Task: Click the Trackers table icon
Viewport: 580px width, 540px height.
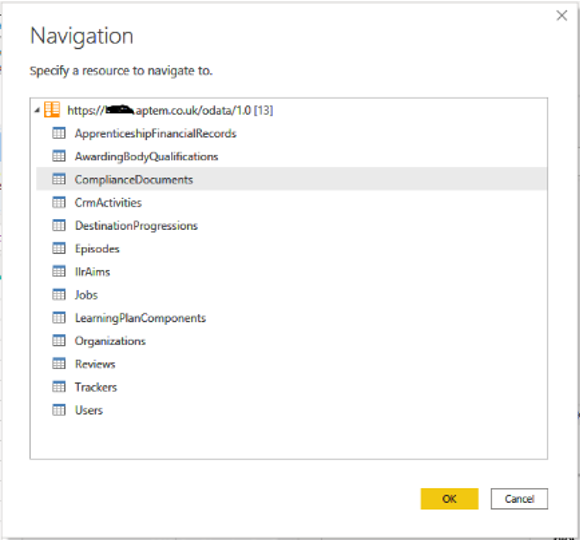Action: coord(59,387)
